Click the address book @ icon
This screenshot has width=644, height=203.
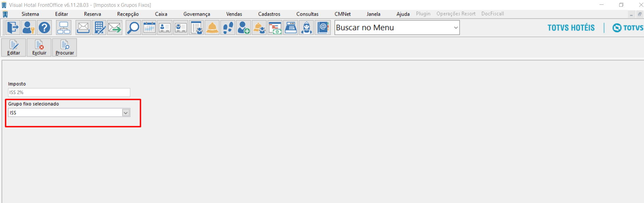pyautogui.click(x=322, y=28)
